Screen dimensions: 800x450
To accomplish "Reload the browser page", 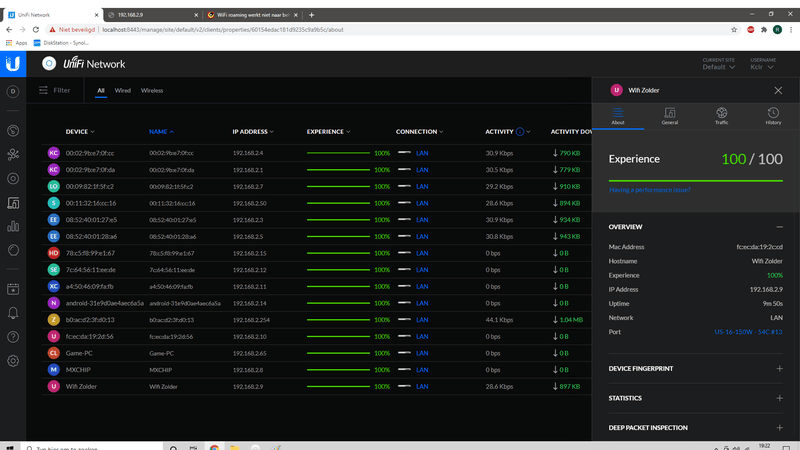I will pos(36,30).
